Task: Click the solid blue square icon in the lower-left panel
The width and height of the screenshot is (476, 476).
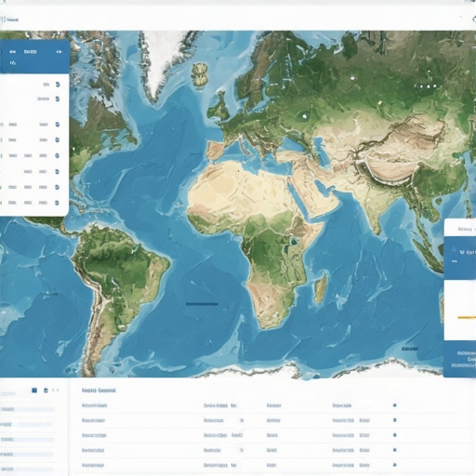Action: tap(34, 390)
